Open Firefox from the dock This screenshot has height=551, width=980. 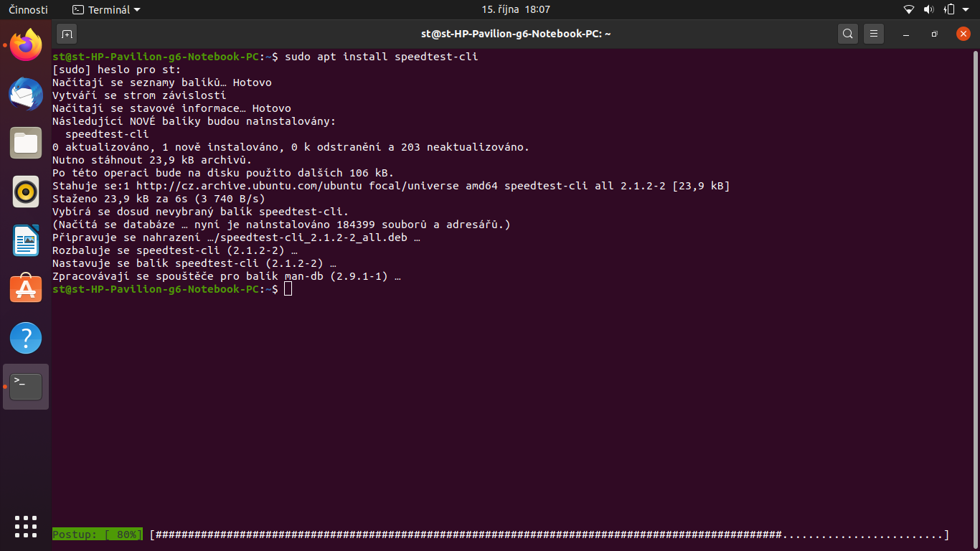tap(26, 45)
